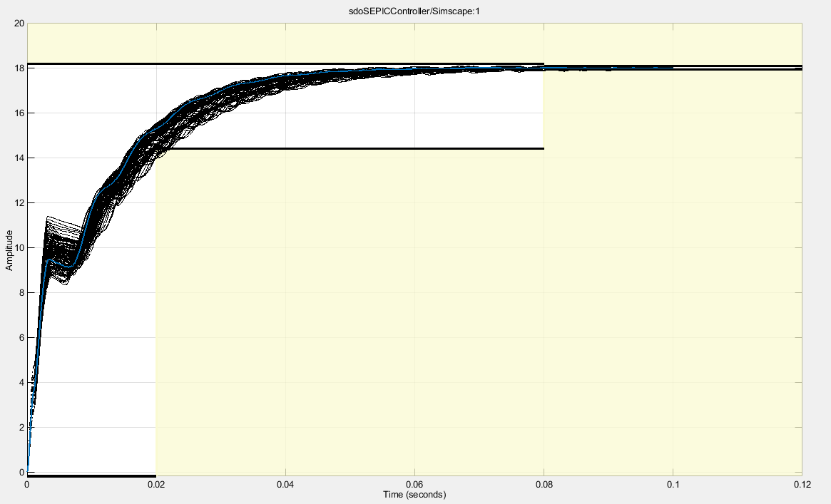Select the Amplitude y-axis label
The height and width of the screenshot is (504, 831).
(9, 250)
